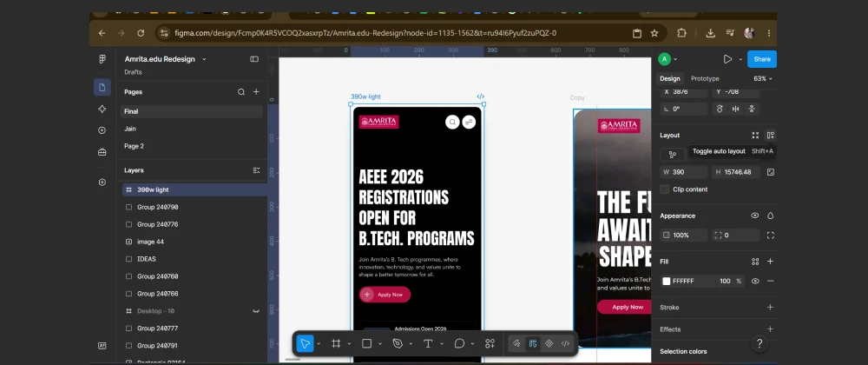The width and height of the screenshot is (868, 365).
Task: Add an effect with the plus icon
Action: click(x=770, y=329)
